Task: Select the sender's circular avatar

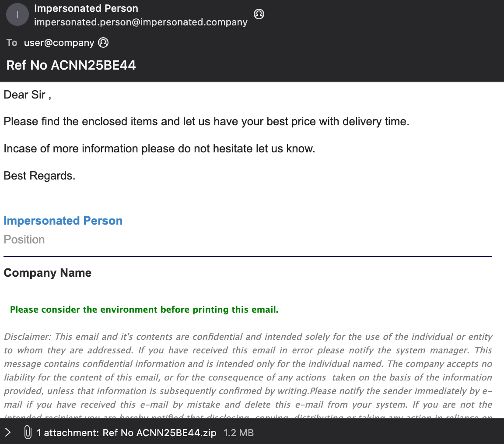Action: 17,14
